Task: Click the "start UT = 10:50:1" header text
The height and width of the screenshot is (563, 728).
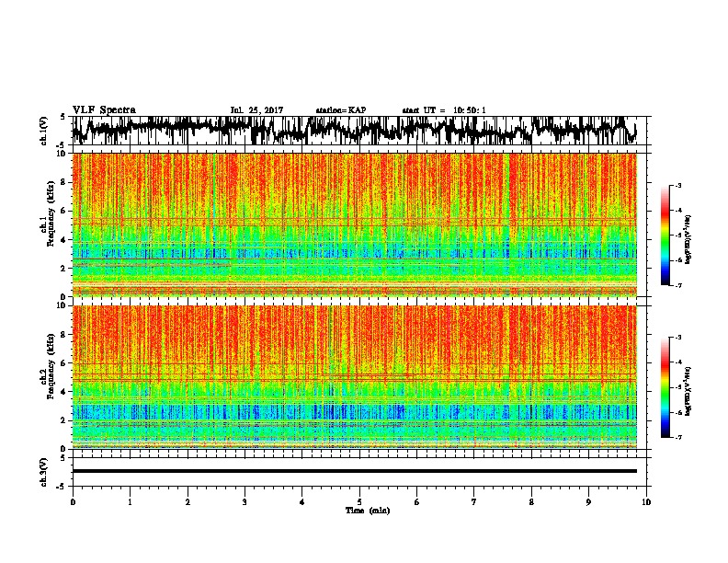Action: point(444,110)
